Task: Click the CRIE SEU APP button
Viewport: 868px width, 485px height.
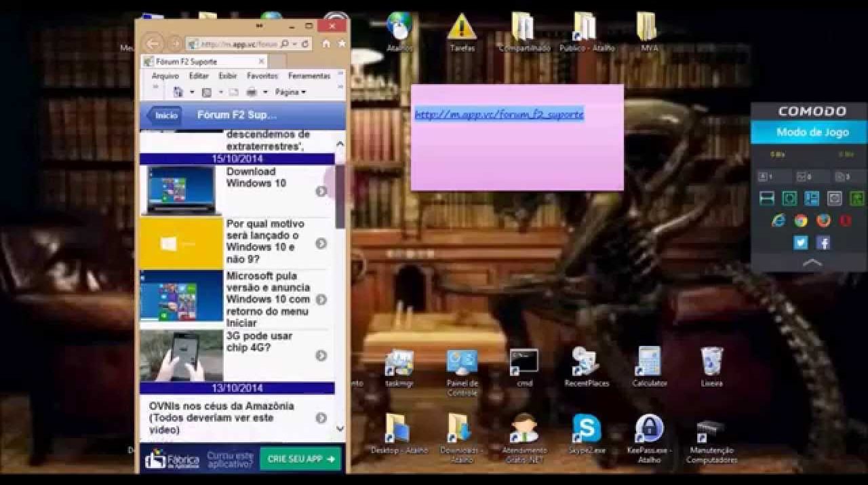Action: tap(300, 459)
